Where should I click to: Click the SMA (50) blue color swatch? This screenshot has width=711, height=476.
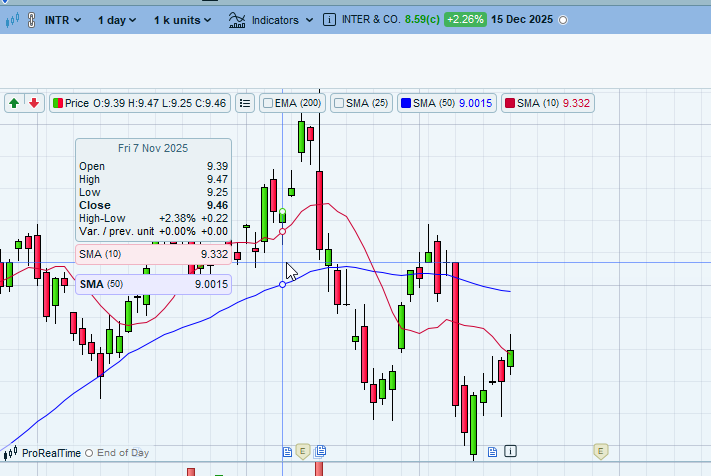point(406,103)
